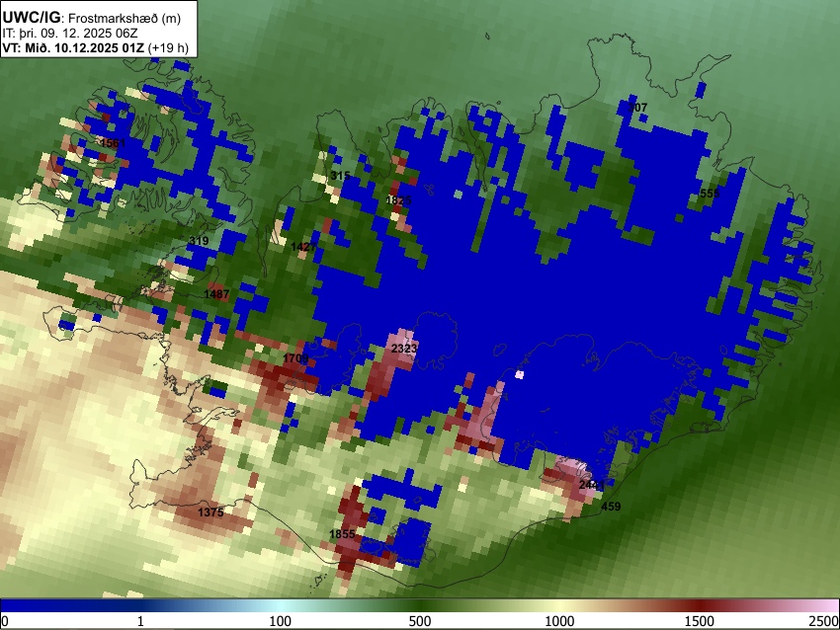Click the color scale label 0
This screenshot has height=630, width=840.
click(x=5, y=621)
